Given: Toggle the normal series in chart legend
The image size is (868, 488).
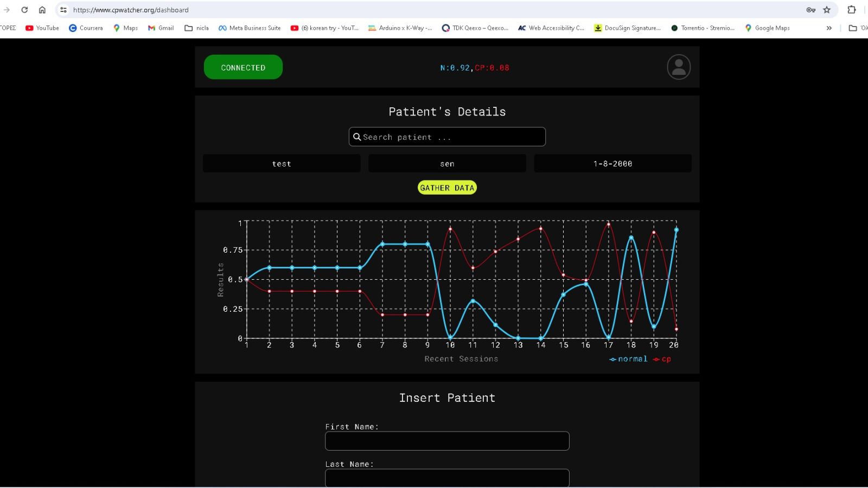Looking at the screenshot, I should pos(628,359).
